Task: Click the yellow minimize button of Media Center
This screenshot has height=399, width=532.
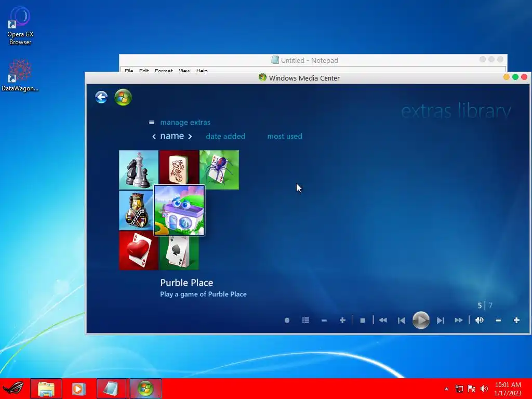Action: pos(506,77)
